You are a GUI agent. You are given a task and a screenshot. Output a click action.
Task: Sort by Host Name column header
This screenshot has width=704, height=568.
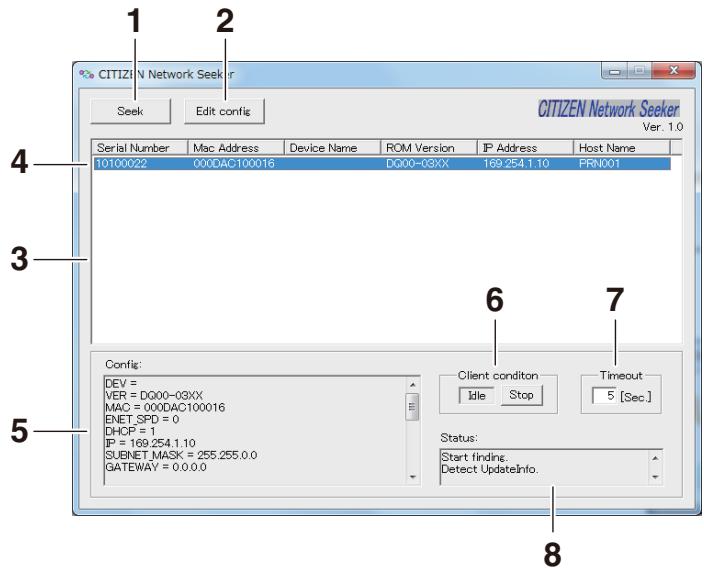622,148
